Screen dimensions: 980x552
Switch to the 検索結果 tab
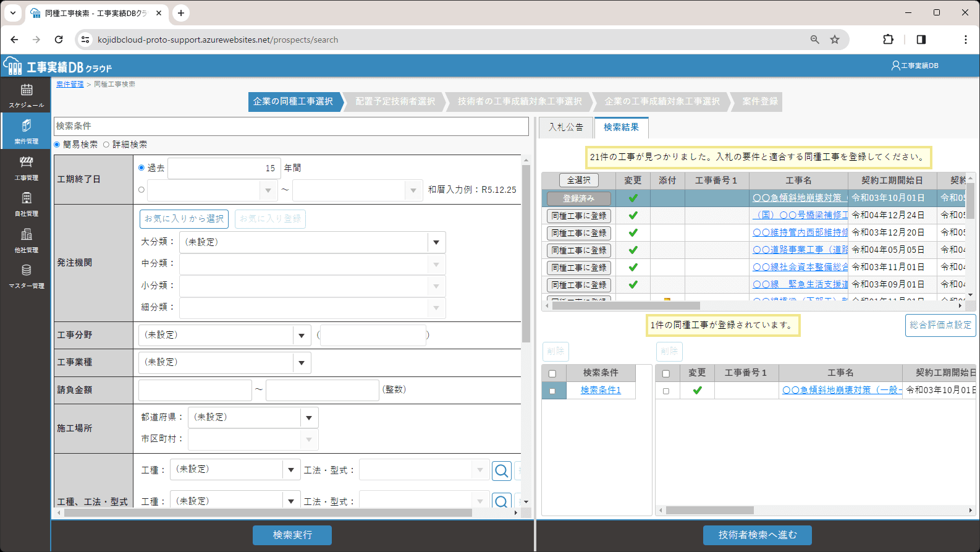coord(621,127)
